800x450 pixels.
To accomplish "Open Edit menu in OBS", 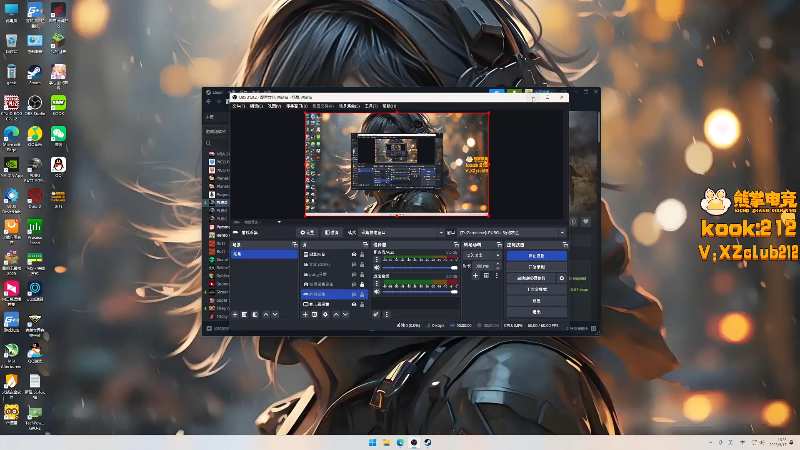I will pos(256,106).
